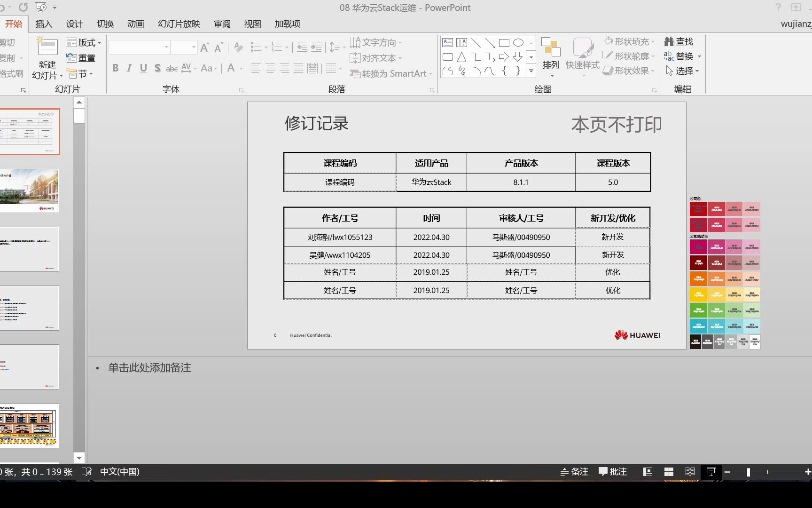This screenshot has width=812, height=508.
Task: Increase the list indent level
Action: coord(316,47)
